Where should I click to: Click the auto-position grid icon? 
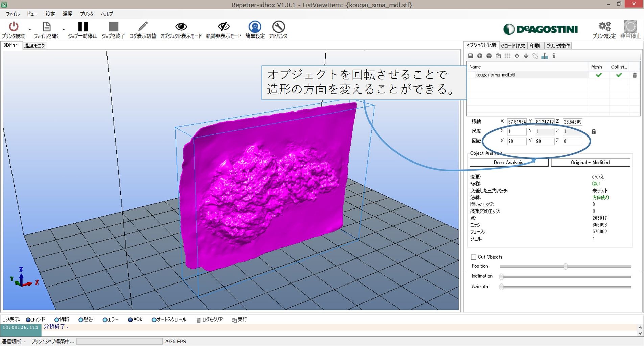pyautogui.click(x=507, y=56)
